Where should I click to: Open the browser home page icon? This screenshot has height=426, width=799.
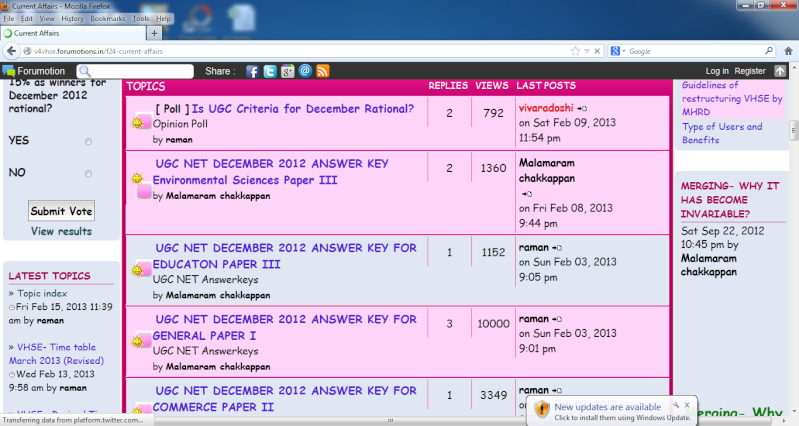(x=788, y=51)
